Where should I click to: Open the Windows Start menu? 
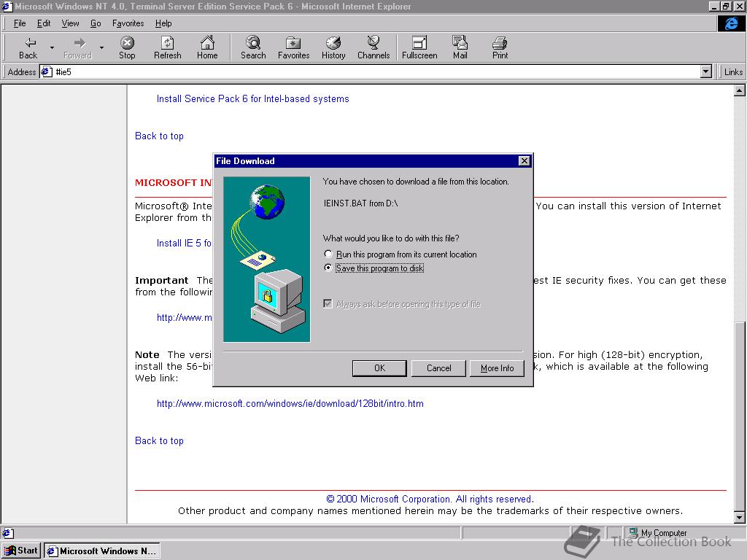coord(21,551)
